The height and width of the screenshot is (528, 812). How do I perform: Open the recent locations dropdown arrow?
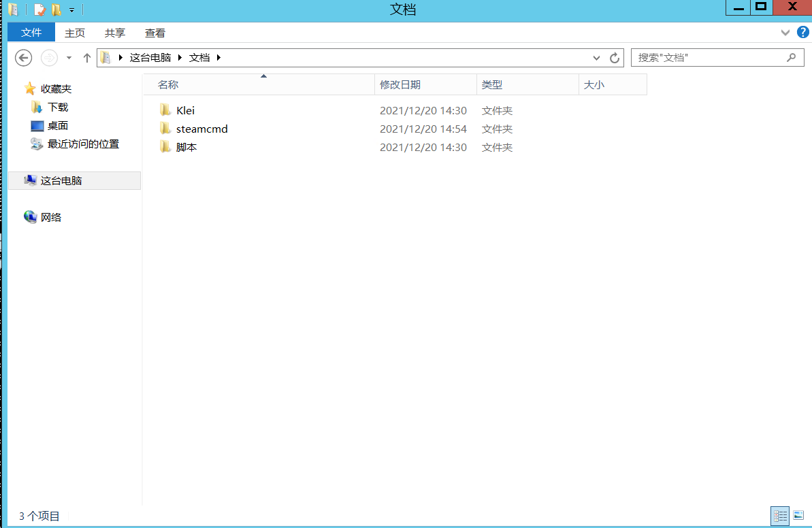(69, 58)
